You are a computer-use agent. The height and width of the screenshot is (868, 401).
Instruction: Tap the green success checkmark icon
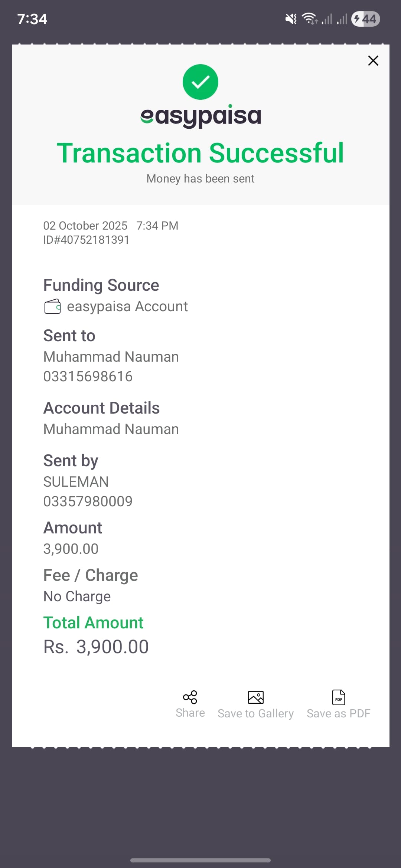tap(200, 82)
